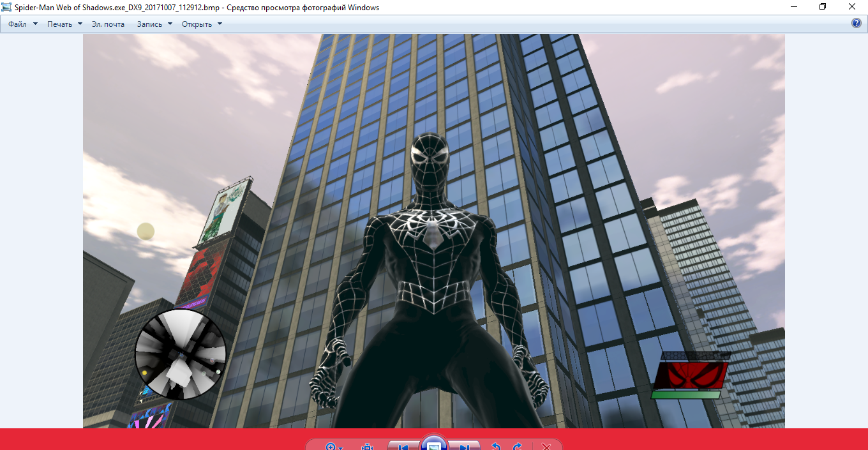Click the displayed Spider-Man screenshot image
This screenshot has height=450, width=868.
[x=434, y=231]
